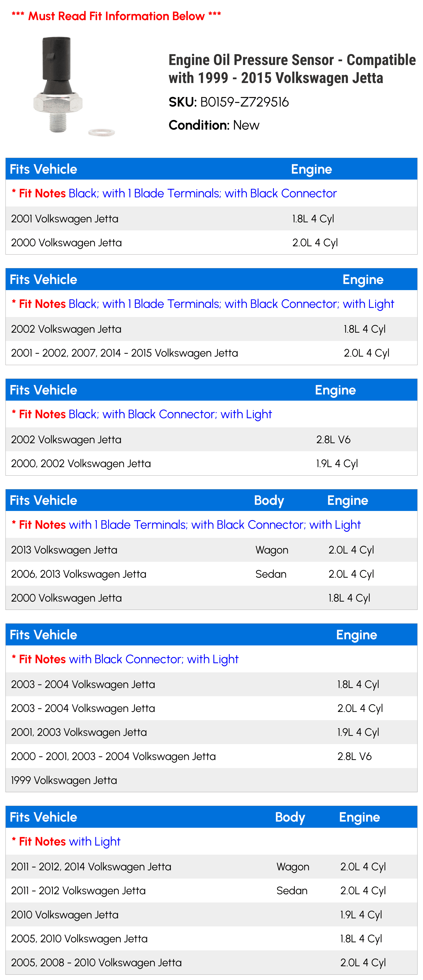Click the Engine Oil Pressure Sensor title
Image resolution: width=423 pixels, height=980 pixels.
point(292,69)
